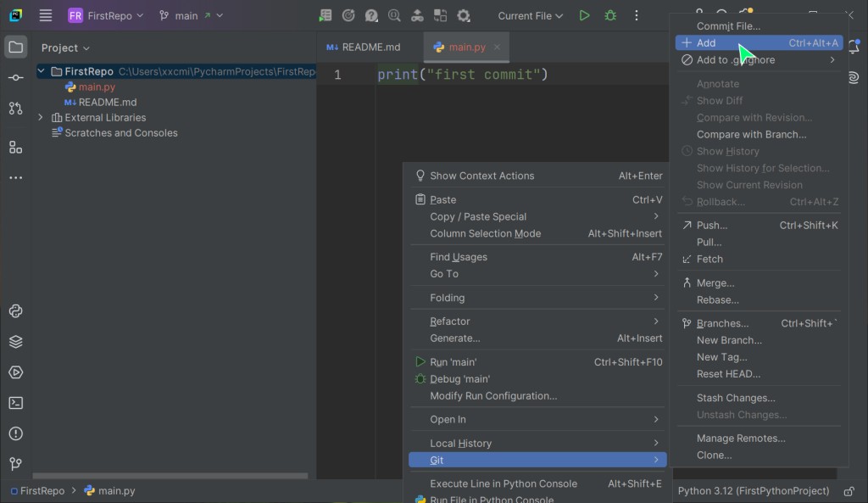This screenshot has width=868, height=503.
Task: Open the Terminal tool window
Action: pos(15,403)
